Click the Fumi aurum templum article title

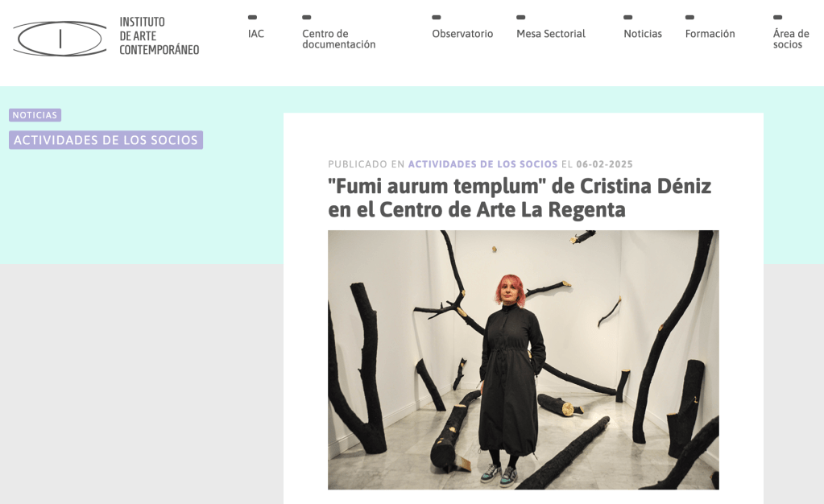[x=520, y=197]
